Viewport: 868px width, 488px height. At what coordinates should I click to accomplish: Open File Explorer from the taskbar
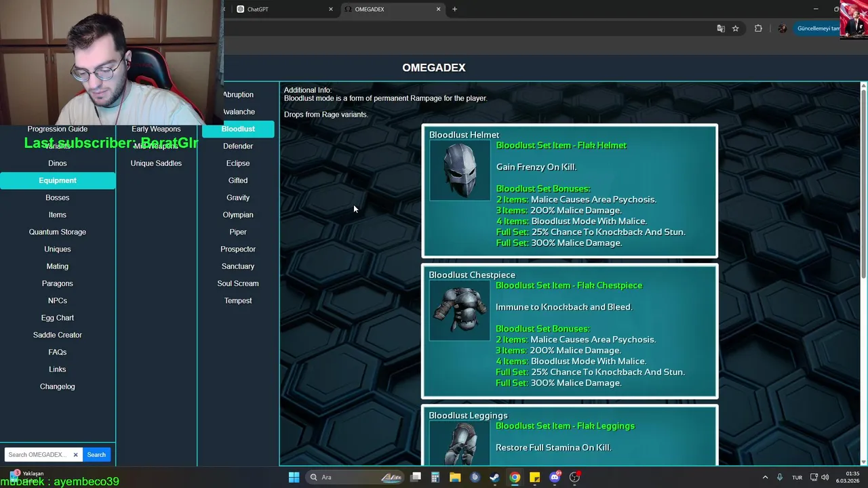click(x=455, y=477)
